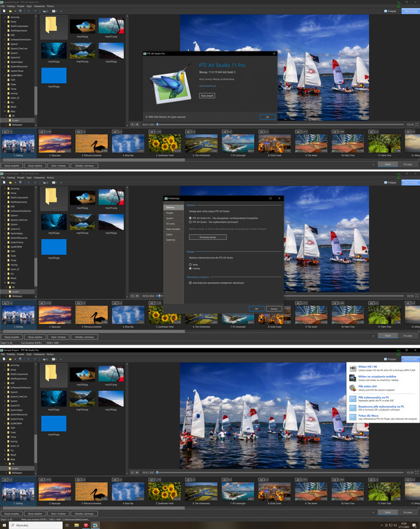Image resolution: width=420 pixels, height=529 pixels.
Task: Select the PTE AV Studio Pro edition radio button
Action: tap(190, 218)
